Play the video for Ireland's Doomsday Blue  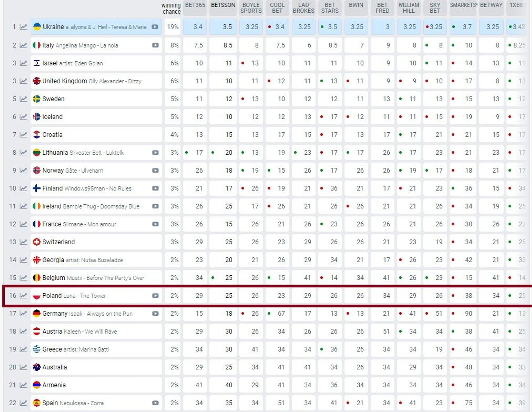pyautogui.click(x=155, y=206)
